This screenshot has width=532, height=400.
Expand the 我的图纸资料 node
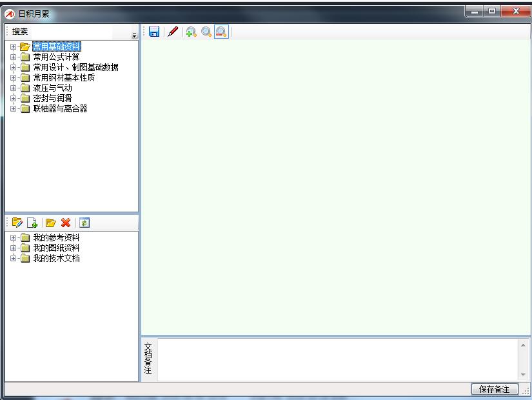click(x=13, y=248)
